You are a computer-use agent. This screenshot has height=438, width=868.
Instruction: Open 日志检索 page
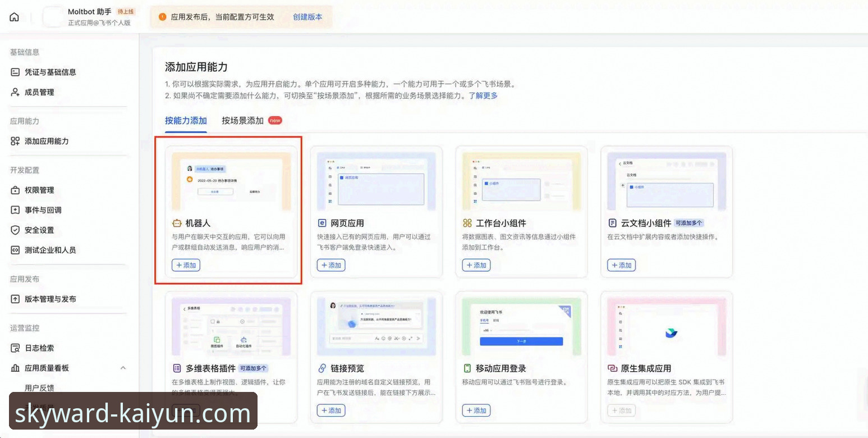tap(39, 348)
